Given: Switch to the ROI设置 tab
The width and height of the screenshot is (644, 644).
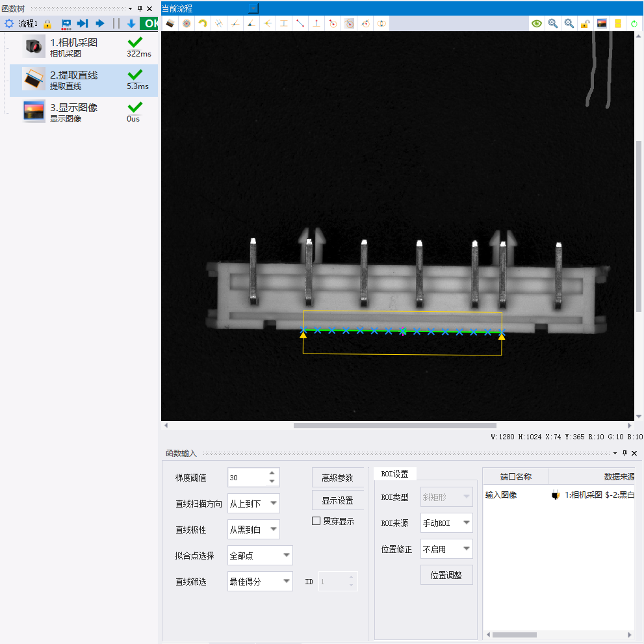Looking at the screenshot, I should point(394,474).
